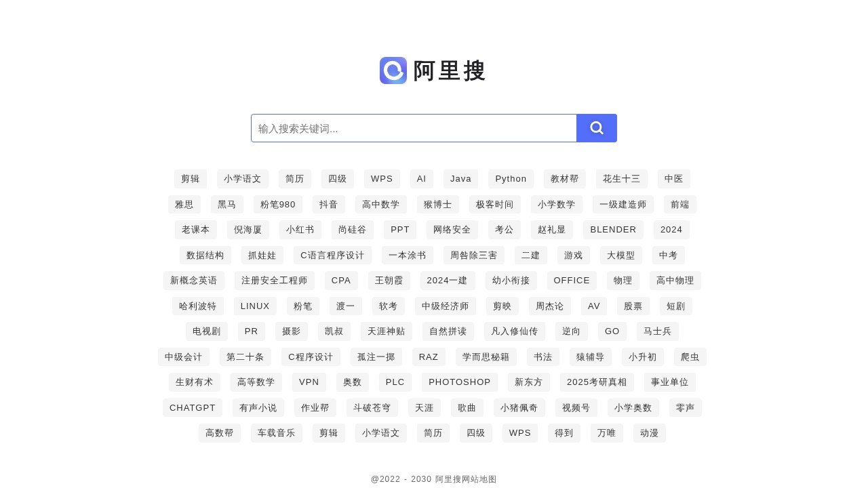868x488 pixels.
Task: Open the PHOTOSHOP keyword tag
Action: (459, 382)
